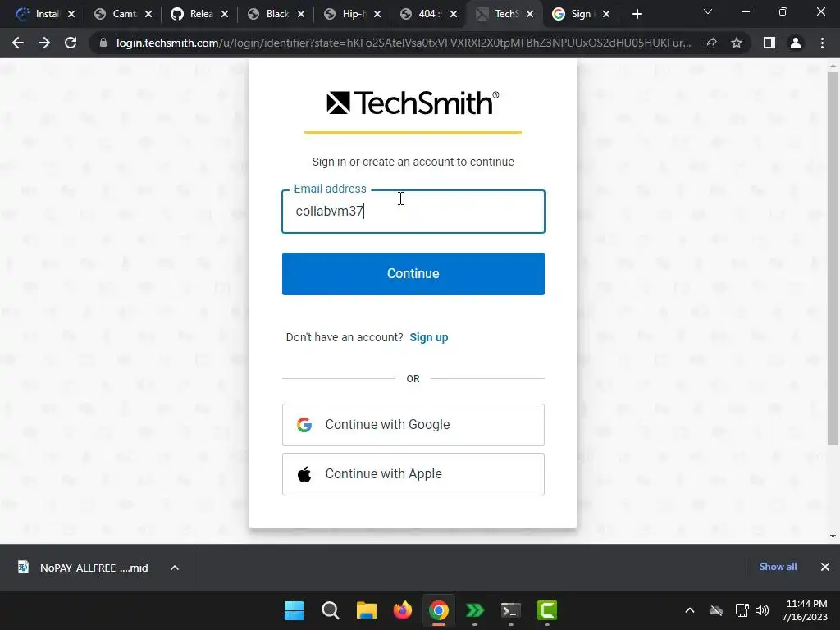Close the Instal tab
840x630 pixels.
72,14
